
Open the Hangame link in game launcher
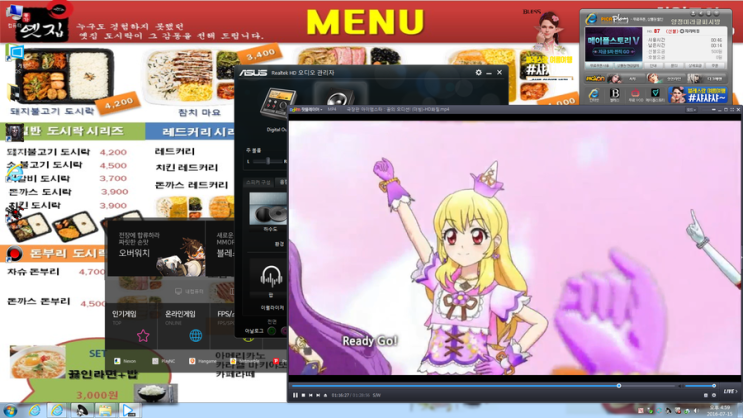click(203, 361)
